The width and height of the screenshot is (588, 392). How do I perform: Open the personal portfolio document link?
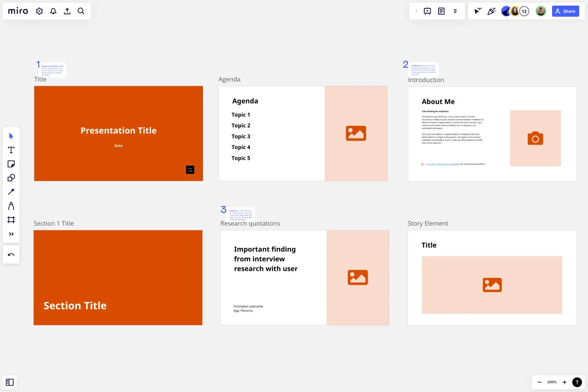coord(443,164)
